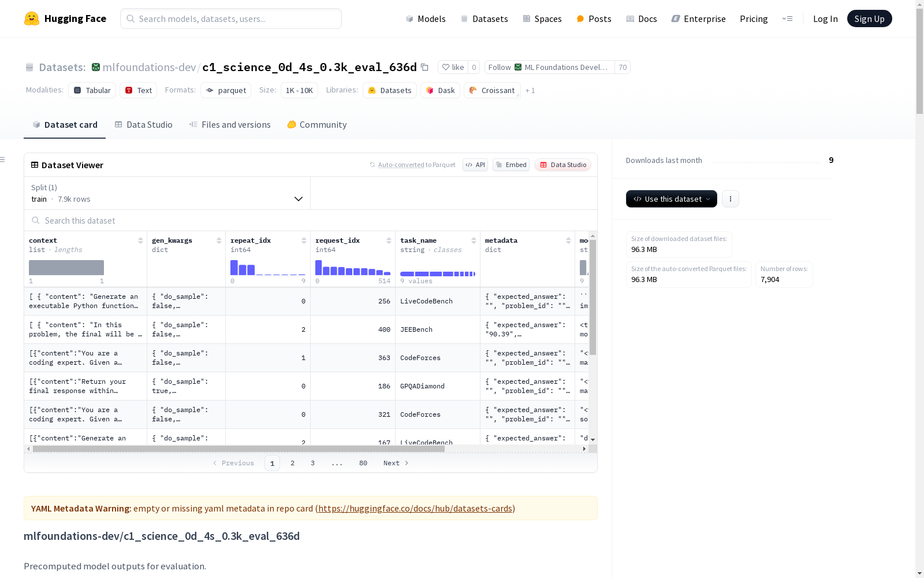Select the 1K - 10K size tag

pyautogui.click(x=299, y=90)
